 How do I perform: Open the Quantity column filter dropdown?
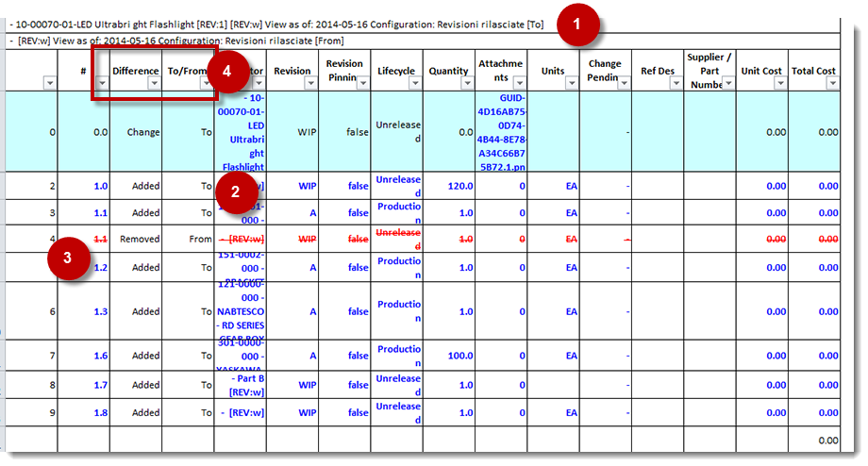(468, 83)
